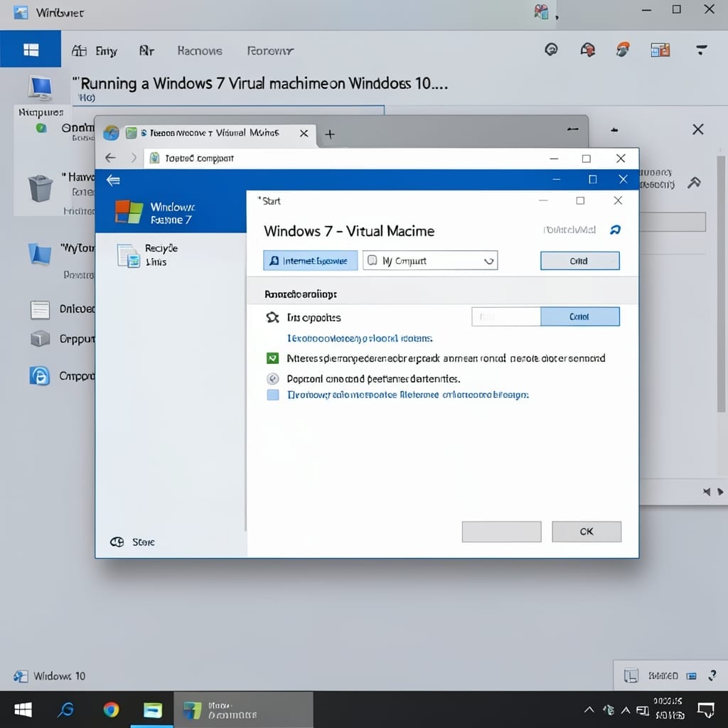
Task: Click the right arrow at background window bottom
Action: click(x=720, y=492)
